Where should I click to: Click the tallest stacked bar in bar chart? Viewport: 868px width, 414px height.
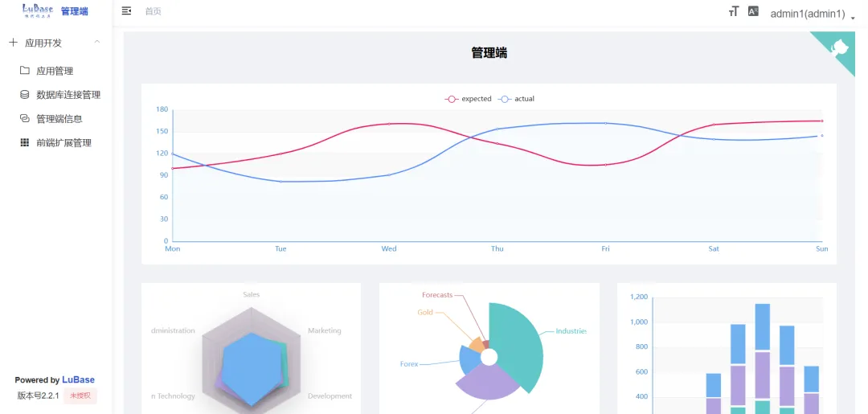[762, 359]
